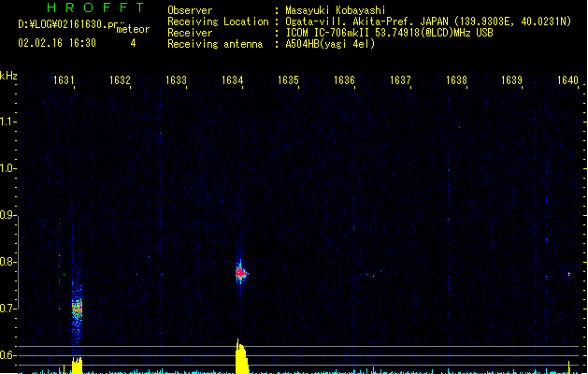Click the HROFFT title text
588x374 pixels.
pos(95,7)
